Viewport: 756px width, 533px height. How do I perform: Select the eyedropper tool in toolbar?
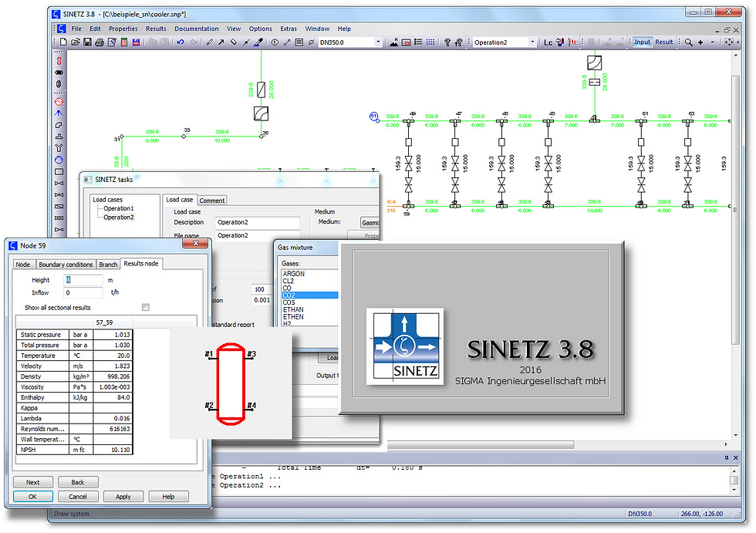(258, 42)
